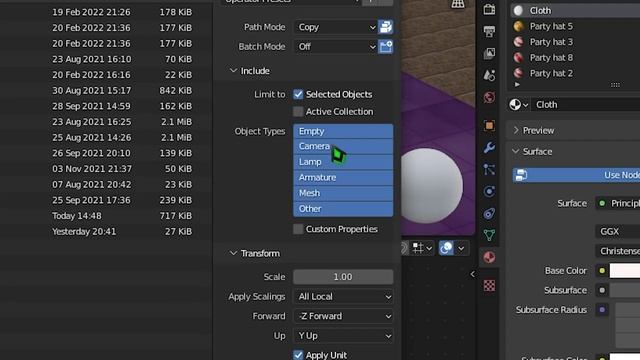Image resolution: width=640 pixels, height=360 pixels.
Task: Open the Render properties tab
Action: (489, 9)
